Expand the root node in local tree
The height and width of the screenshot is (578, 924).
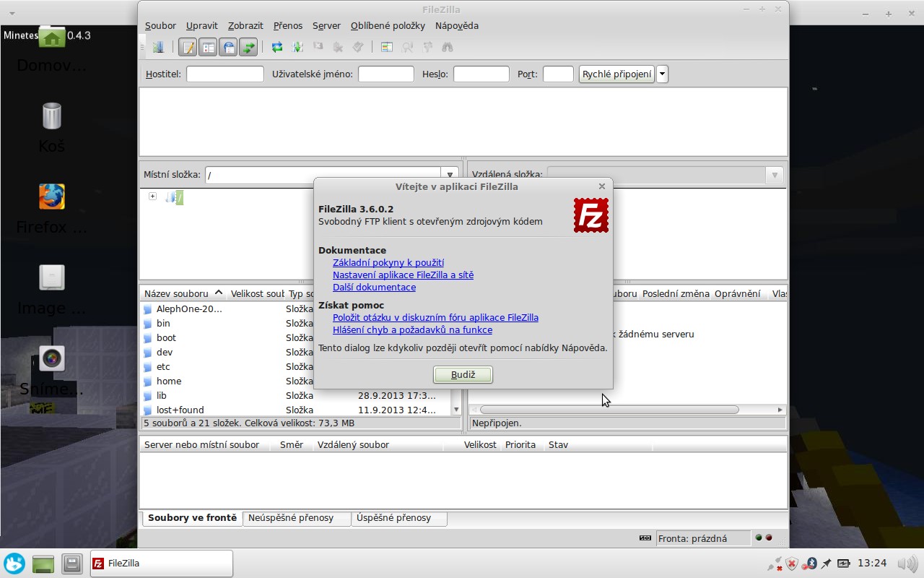[x=152, y=197]
